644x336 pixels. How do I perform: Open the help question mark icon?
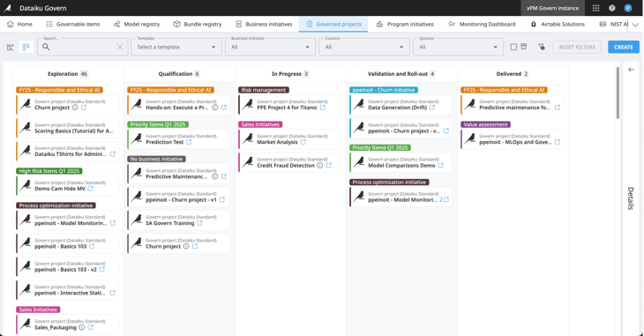pyautogui.click(x=612, y=8)
